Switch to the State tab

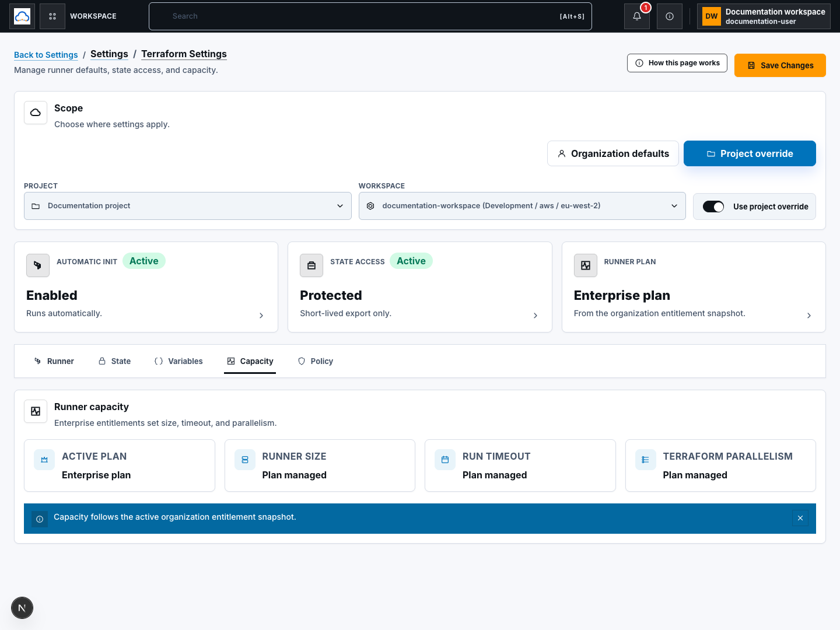point(114,361)
